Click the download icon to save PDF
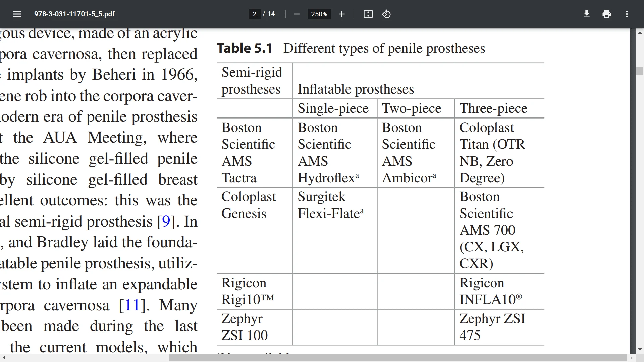This screenshot has height=362, width=644. pyautogui.click(x=587, y=14)
